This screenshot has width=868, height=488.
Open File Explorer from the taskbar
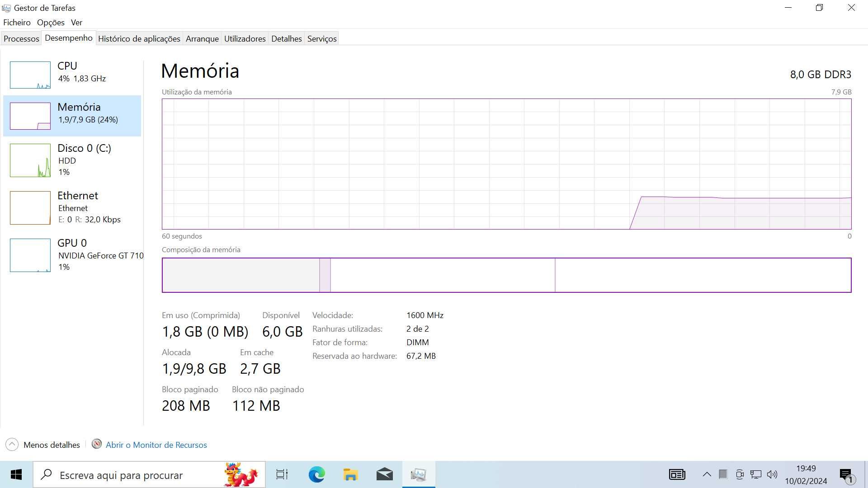click(350, 474)
